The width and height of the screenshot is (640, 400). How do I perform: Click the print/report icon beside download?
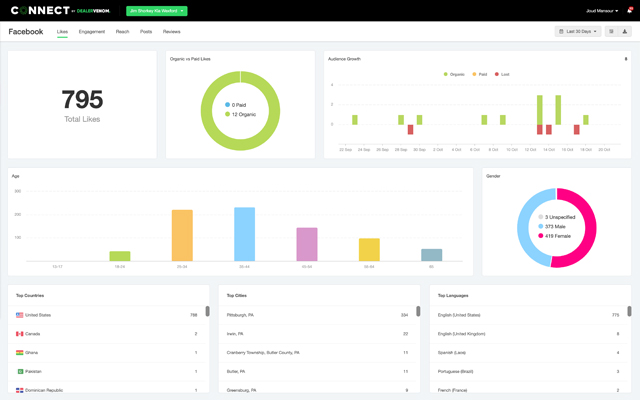click(611, 31)
